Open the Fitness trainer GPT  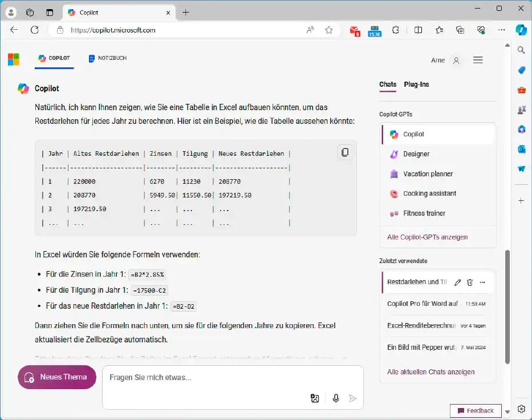coord(438,213)
